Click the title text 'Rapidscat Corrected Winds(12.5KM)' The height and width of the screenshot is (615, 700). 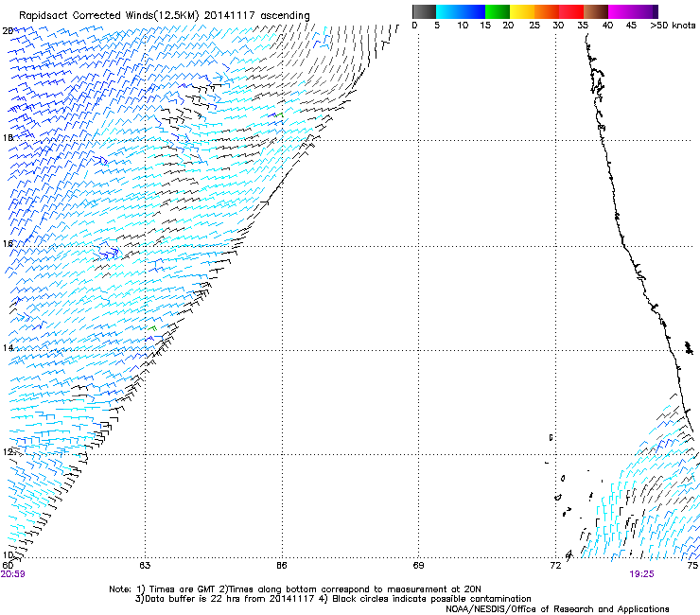[x=109, y=16]
